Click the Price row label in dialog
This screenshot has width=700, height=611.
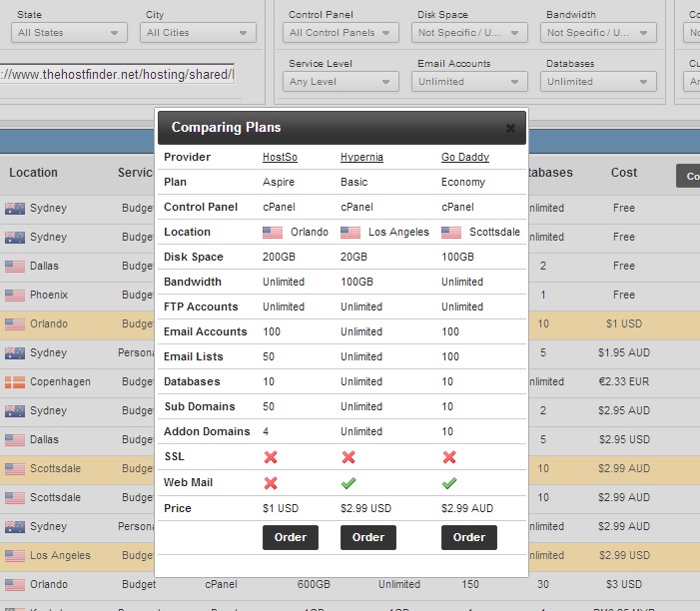point(177,508)
